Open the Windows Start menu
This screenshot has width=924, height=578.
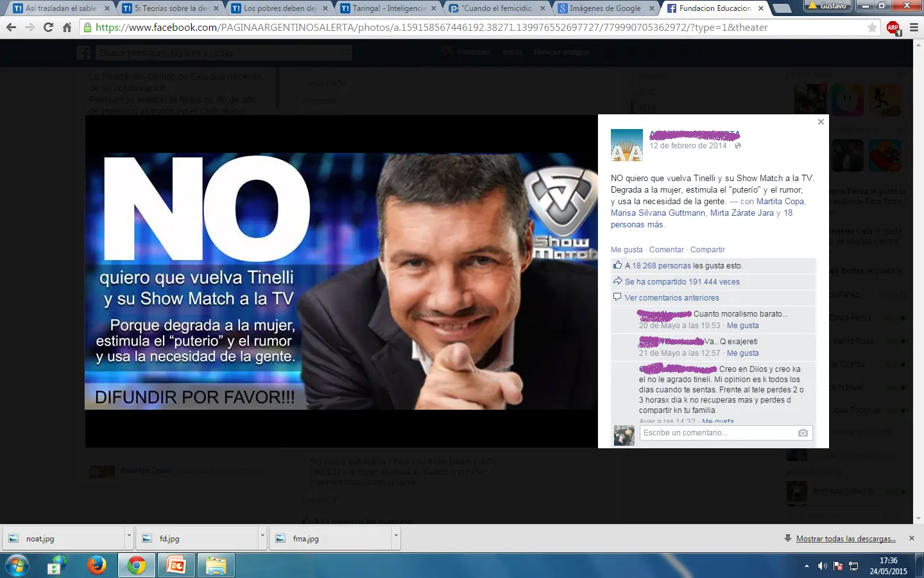pos(16,565)
